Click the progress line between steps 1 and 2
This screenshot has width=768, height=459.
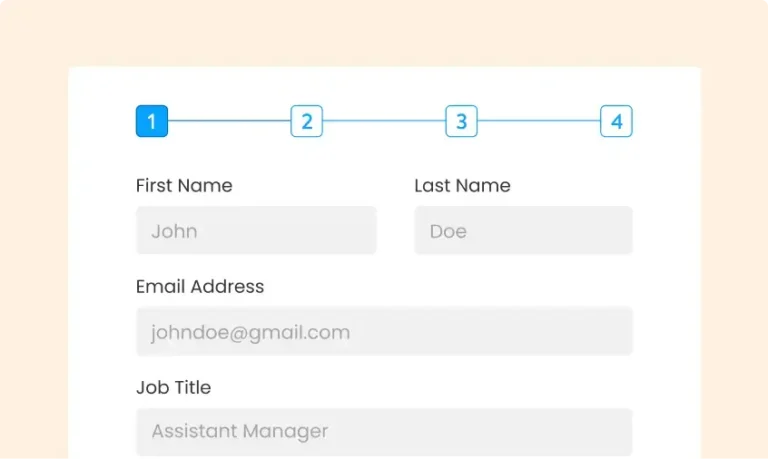pyautogui.click(x=229, y=122)
